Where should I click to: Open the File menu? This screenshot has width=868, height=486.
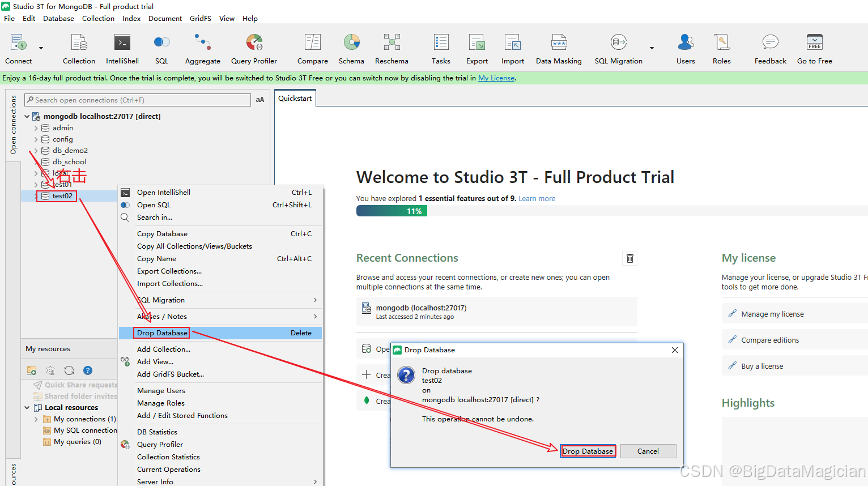9,18
